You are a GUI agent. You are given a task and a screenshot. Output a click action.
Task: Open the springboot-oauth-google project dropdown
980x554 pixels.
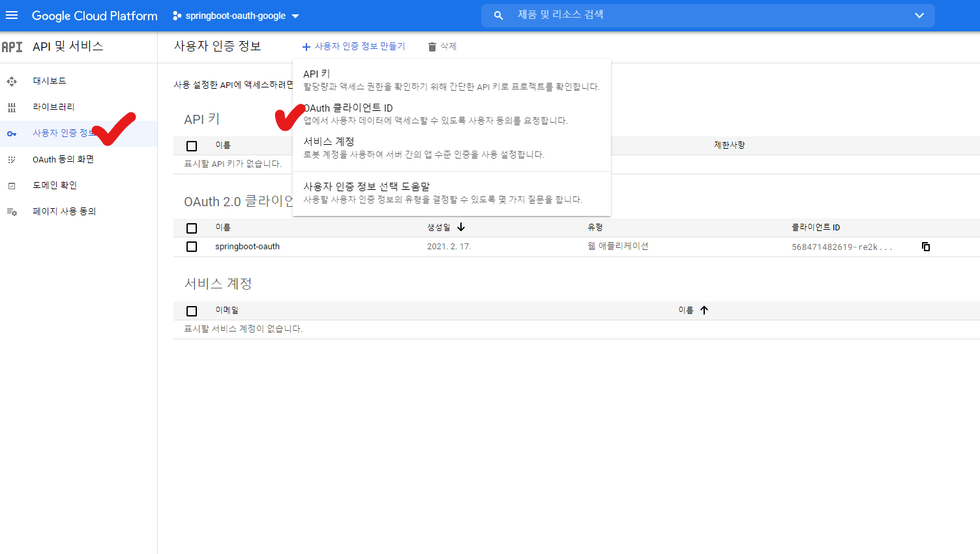pos(236,16)
